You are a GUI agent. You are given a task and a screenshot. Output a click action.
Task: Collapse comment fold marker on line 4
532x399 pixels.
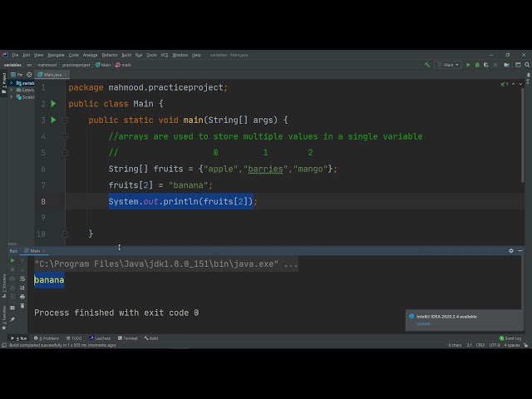click(65, 136)
